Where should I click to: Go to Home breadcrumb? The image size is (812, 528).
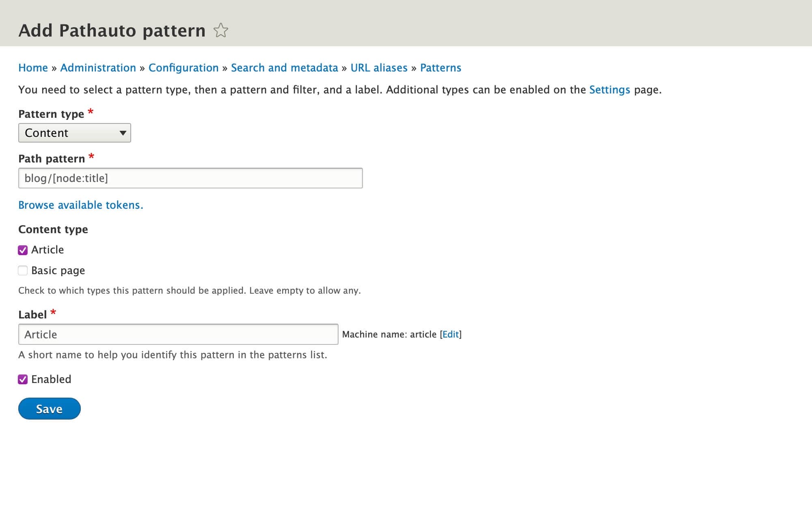tap(33, 68)
